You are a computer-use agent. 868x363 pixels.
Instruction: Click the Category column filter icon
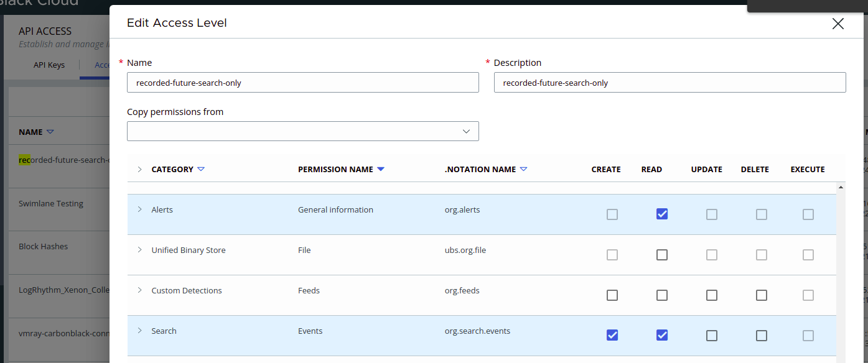[201, 170]
